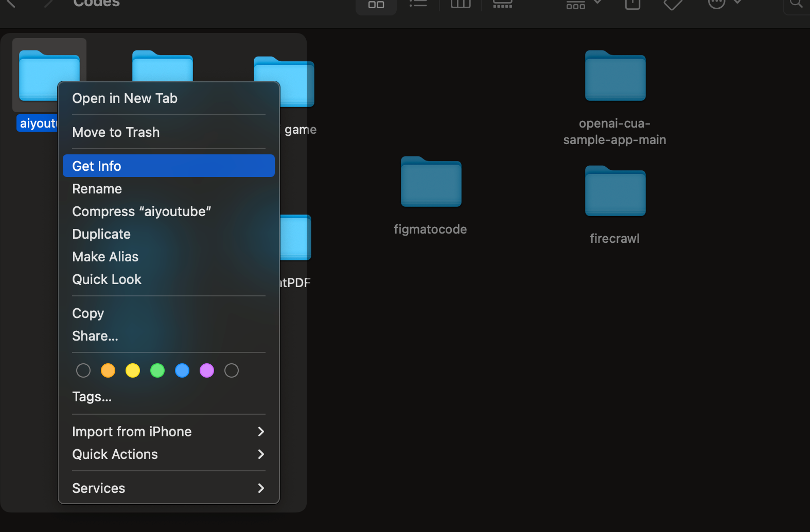Select Copy in the context menu
Viewport: 810px width, 532px height.
(x=169, y=313)
